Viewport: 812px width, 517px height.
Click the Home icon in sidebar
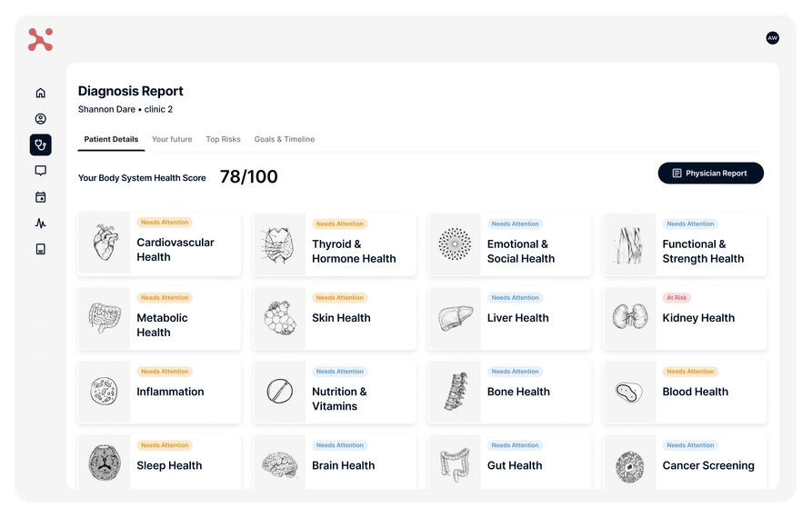pyautogui.click(x=40, y=93)
